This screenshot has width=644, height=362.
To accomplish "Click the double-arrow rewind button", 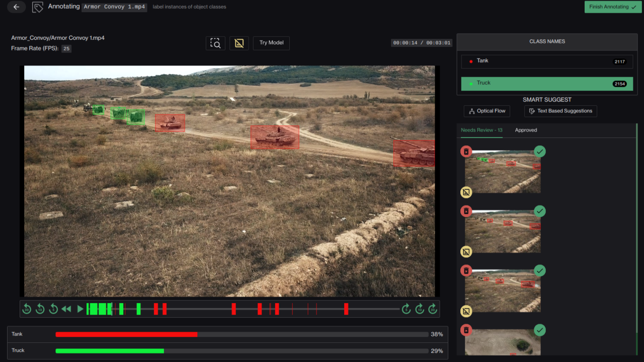I will click(66, 309).
